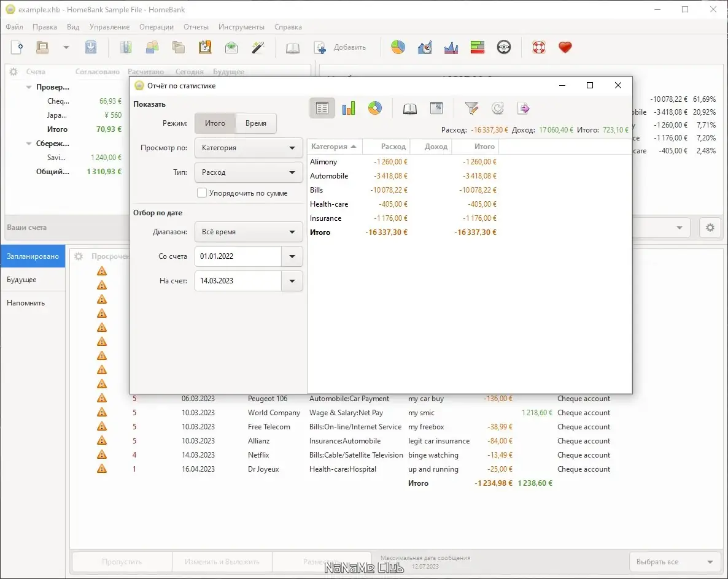This screenshot has height=579, width=728.
Task: Select the 'Время' mode toggle
Action: pyautogui.click(x=256, y=123)
